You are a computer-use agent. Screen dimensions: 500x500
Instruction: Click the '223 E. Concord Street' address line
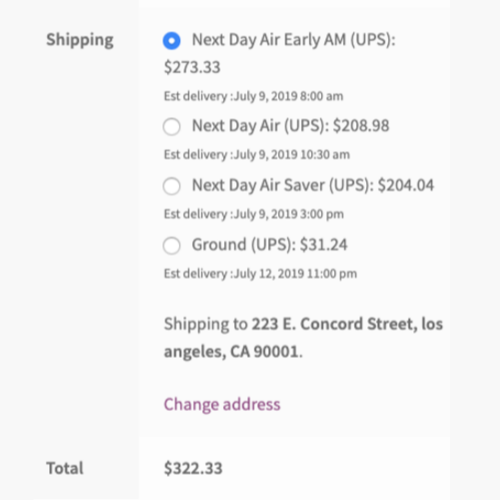[x=334, y=324]
